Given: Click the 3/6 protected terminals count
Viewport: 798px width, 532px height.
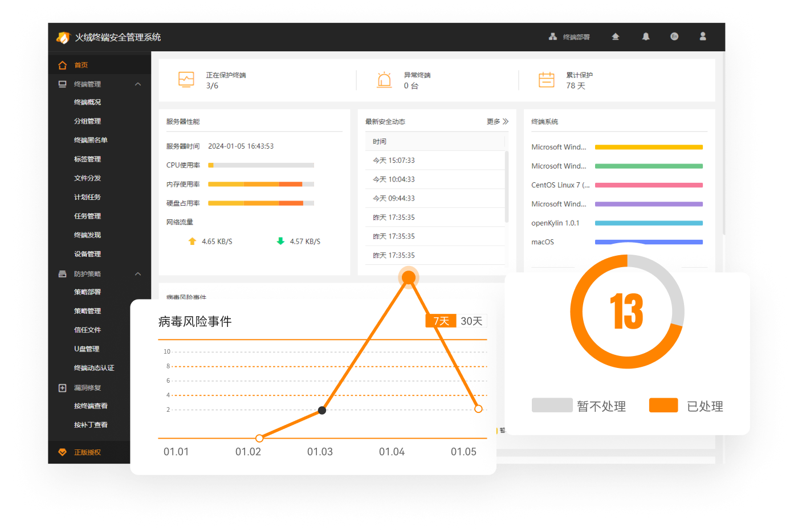Looking at the screenshot, I should [x=212, y=86].
